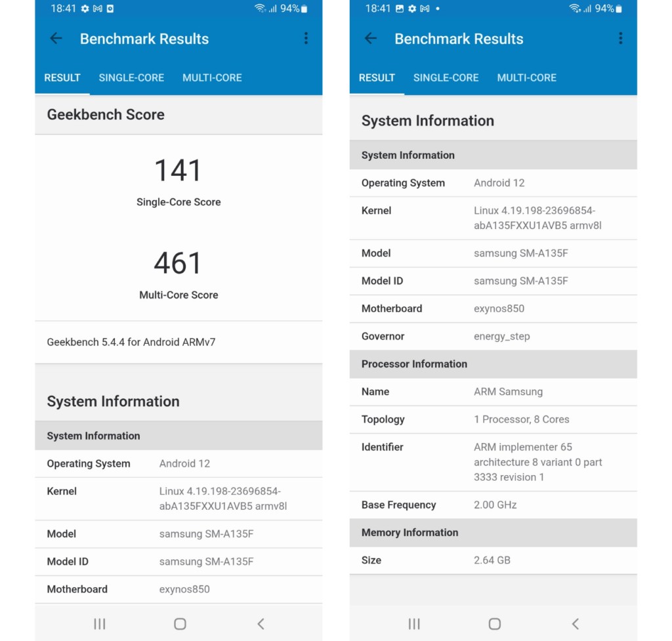
Task: Tap 'Android 12' value on left screen
Action: [184, 464]
